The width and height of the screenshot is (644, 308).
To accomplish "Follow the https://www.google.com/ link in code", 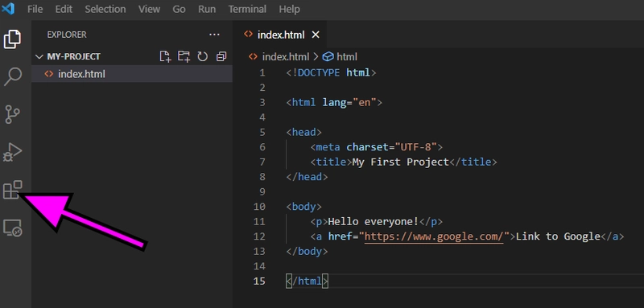I will tap(434, 236).
